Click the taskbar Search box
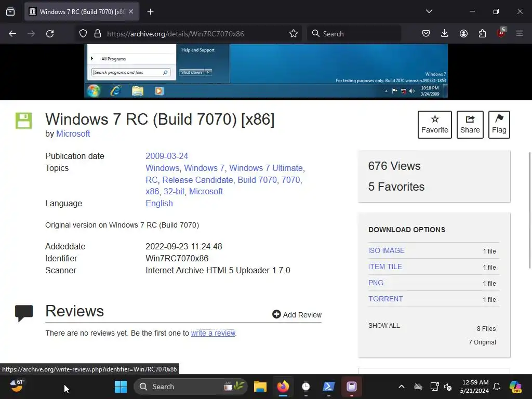Viewport: 532px width, 399px height. pyautogui.click(x=191, y=387)
